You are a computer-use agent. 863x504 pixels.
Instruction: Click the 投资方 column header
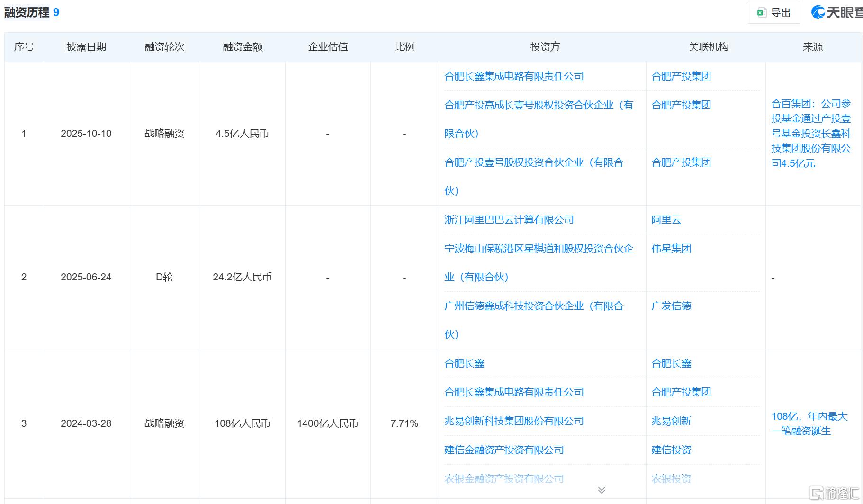[545, 47]
